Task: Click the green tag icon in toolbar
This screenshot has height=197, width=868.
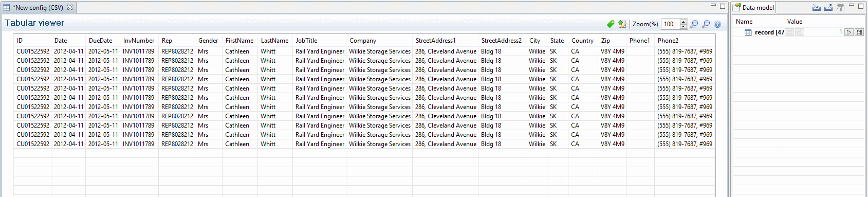Action: click(611, 24)
